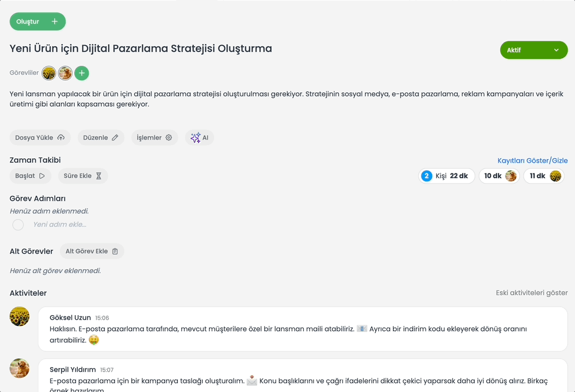This screenshot has height=392, width=575.
Task: Click the sunflower avatar in Görevliler
Action: pyautogui.click(x=49, y=73)
